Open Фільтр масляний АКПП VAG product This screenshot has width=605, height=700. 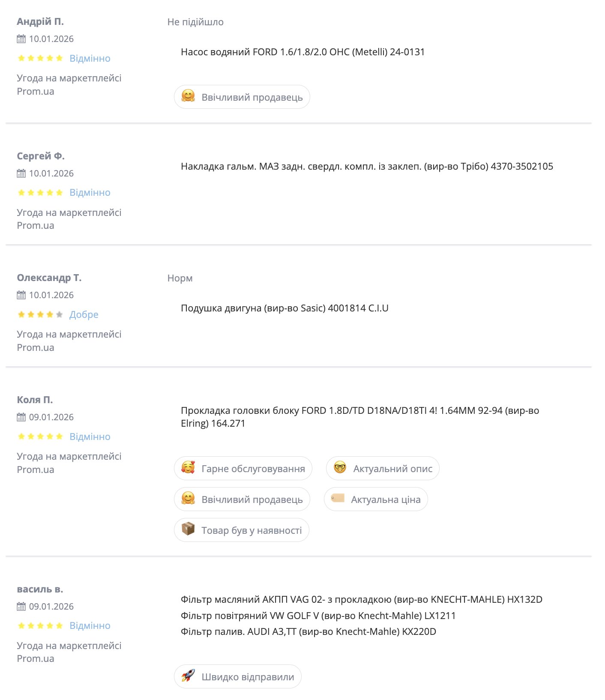coord(361,600)
